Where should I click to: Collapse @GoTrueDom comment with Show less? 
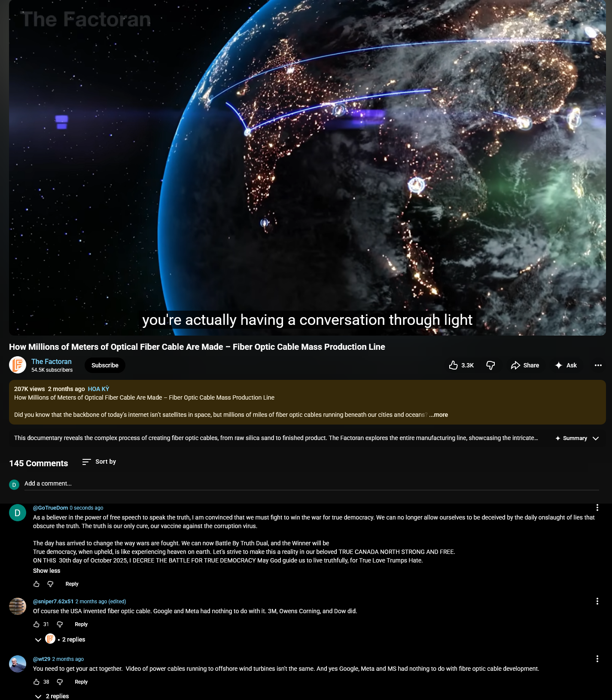[x=46, y=571]
